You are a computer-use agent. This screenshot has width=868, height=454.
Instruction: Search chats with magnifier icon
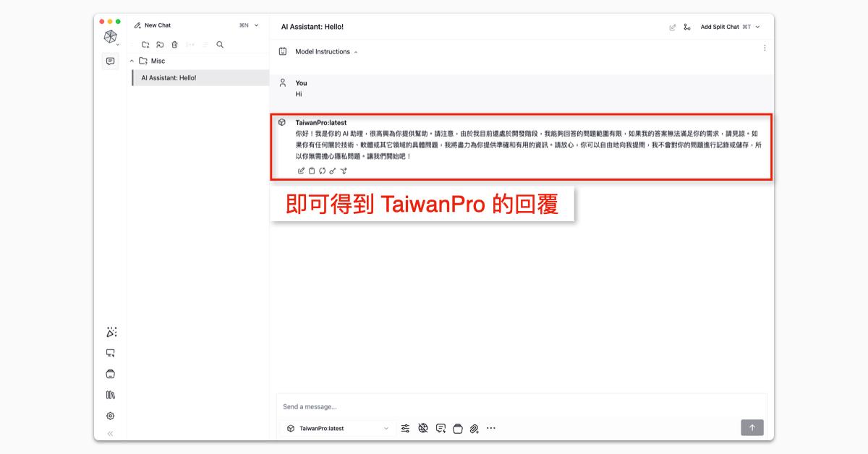point(220,45)
